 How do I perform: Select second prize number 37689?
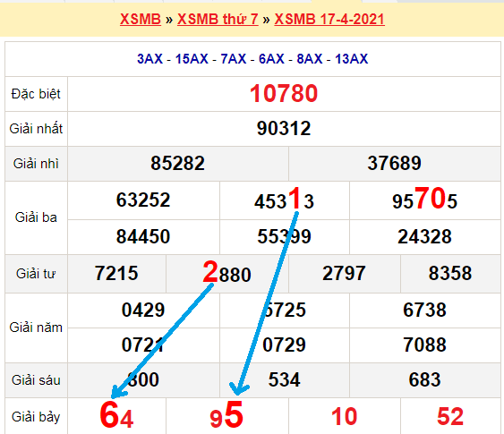[395, 163]
